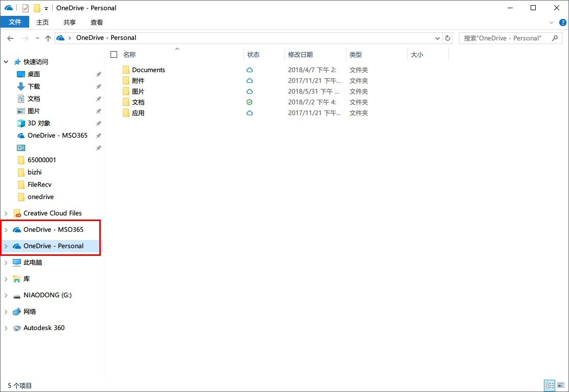The width and height of the screenshot is (569, 392).
Task: Open the bizhi folder in sidebar
Action: point(34,172)
